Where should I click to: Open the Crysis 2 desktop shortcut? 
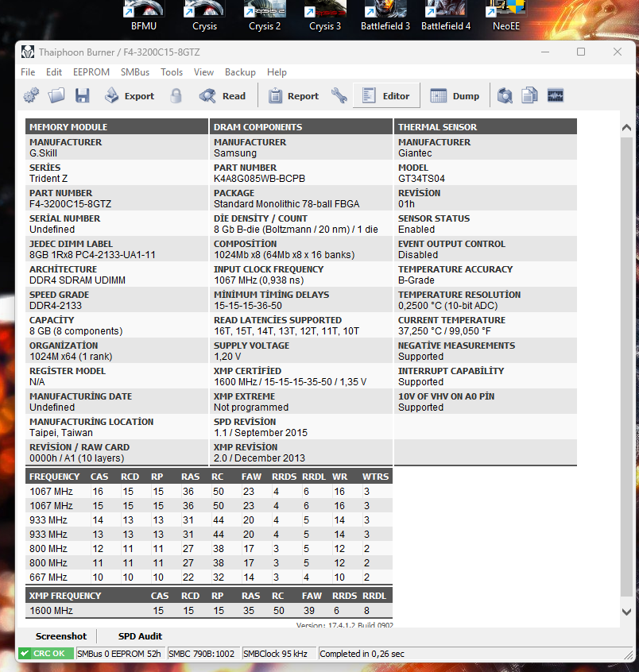(265, 16)
